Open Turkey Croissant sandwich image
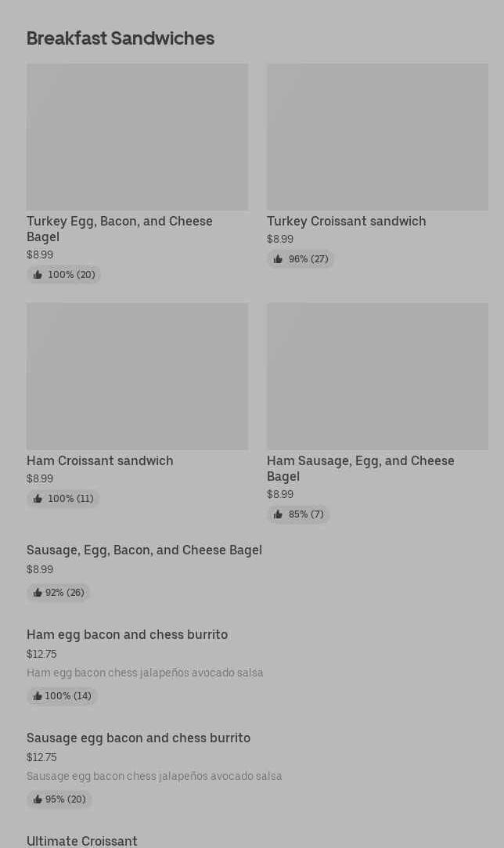 [377, 137]
